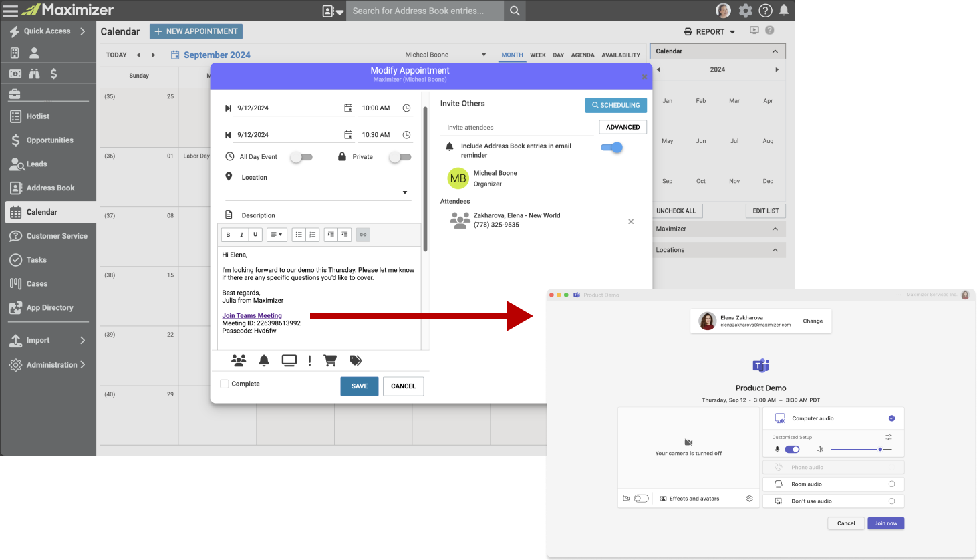The width and height of the screenshot is (977, 560).
Task: Open the Location dropdown
Action: [405, 192]
